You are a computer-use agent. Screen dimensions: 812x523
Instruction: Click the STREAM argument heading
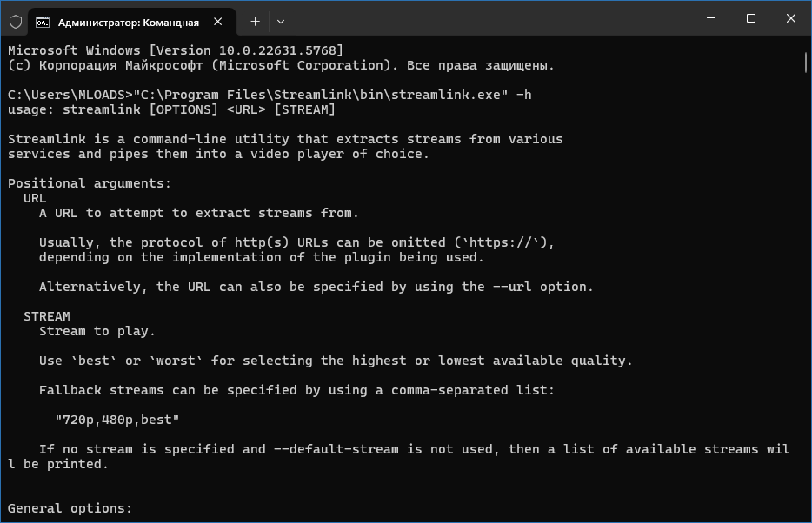tap(47, 316)
